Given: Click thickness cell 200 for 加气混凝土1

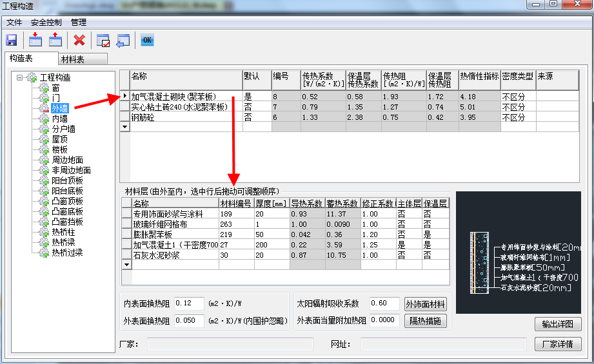Looking at the screenshot, I should (x=272, y=245).
